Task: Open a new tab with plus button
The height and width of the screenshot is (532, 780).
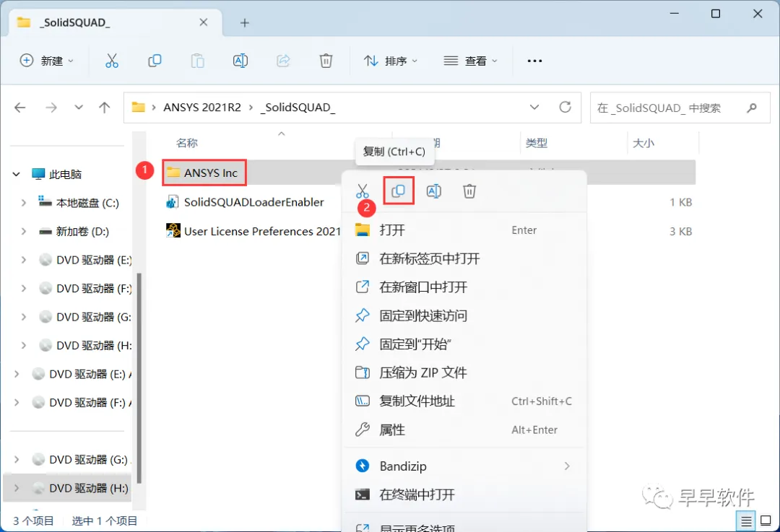Action: point(244,22)
